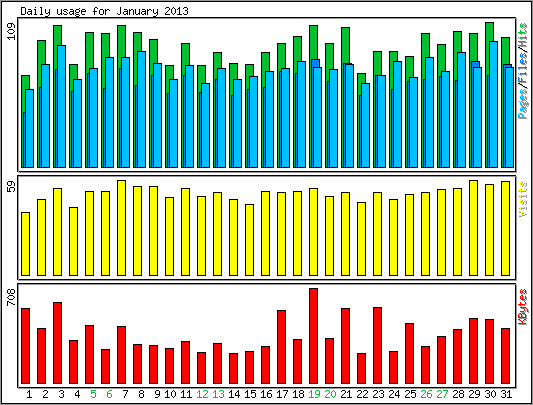Click the yellow Visits bar for day 1

click(25, 244)
